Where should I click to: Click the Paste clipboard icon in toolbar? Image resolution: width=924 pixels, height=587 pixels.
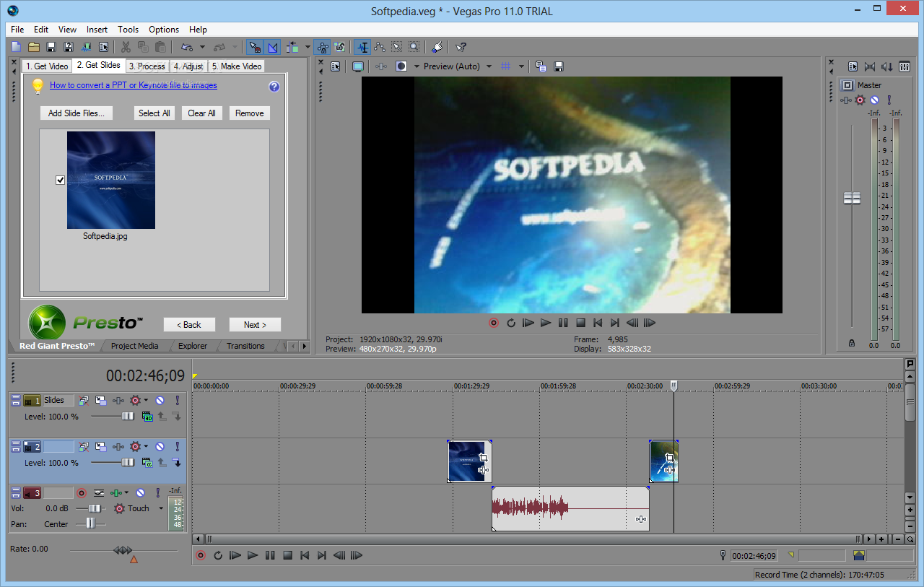(160, 47)
